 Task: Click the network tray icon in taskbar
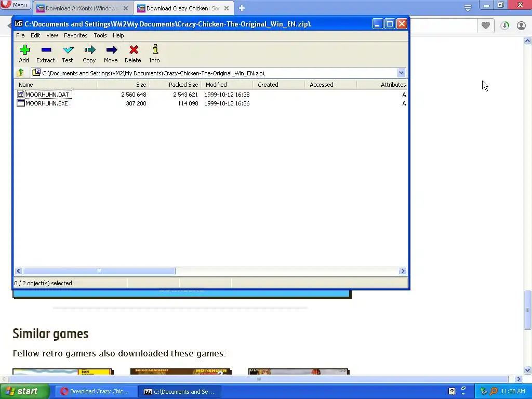click(484, 391)
